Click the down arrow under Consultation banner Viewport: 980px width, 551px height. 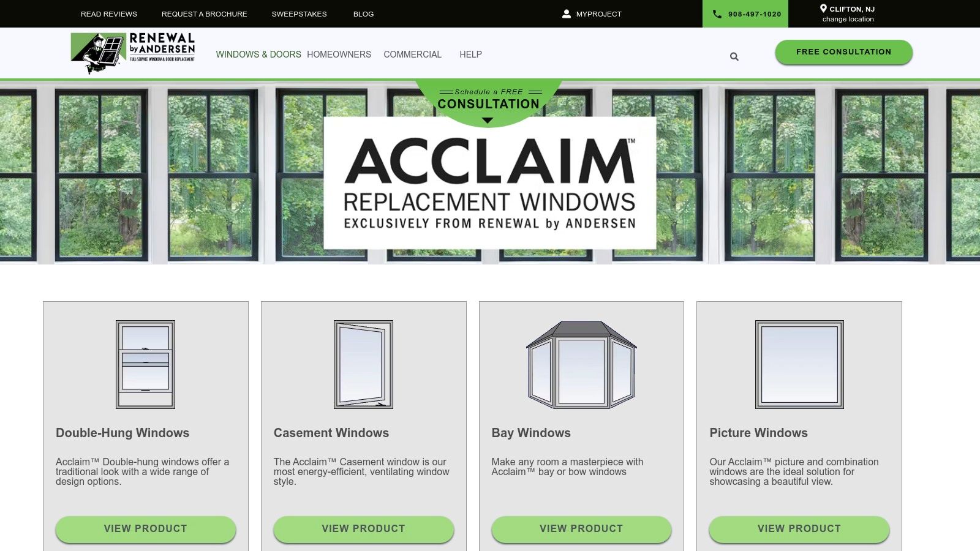click(x=488, y=121)
